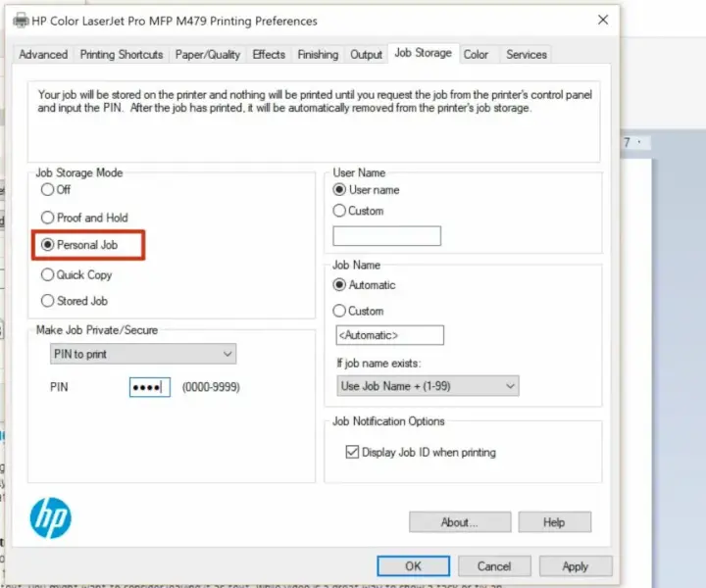
Task: Select User name radio option
Action: tap(366, 190)
